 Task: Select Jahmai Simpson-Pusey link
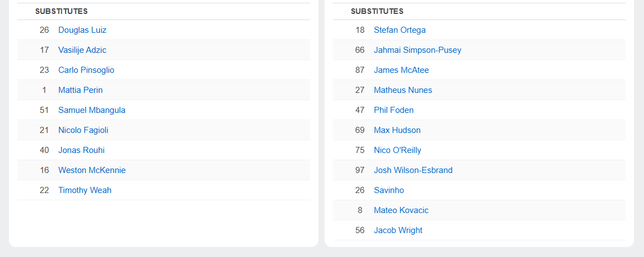click(x=417, y=50)
